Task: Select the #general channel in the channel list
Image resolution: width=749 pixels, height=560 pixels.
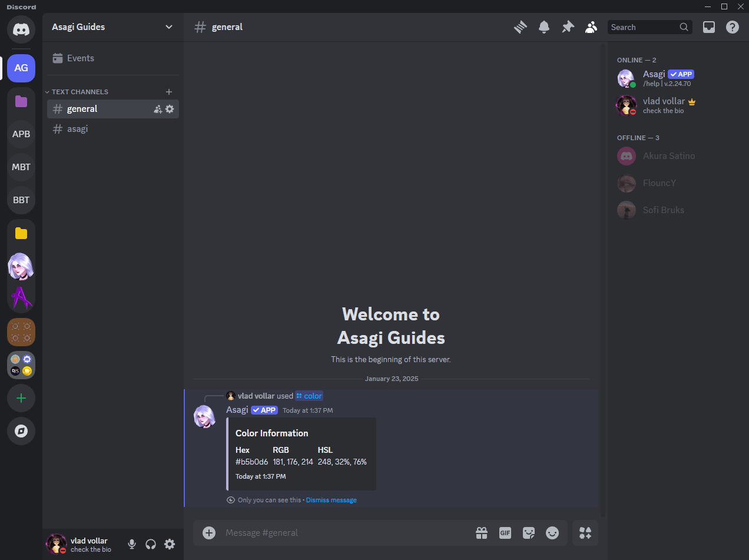Action: pos(112,109)
